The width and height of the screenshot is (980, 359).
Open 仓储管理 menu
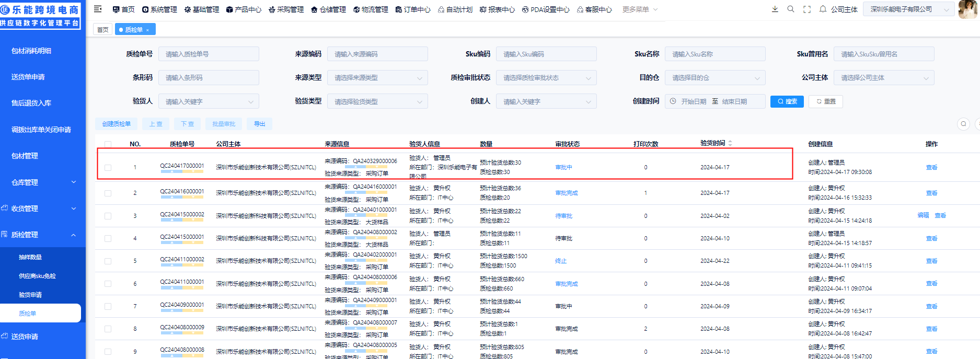tap(329, 9)
